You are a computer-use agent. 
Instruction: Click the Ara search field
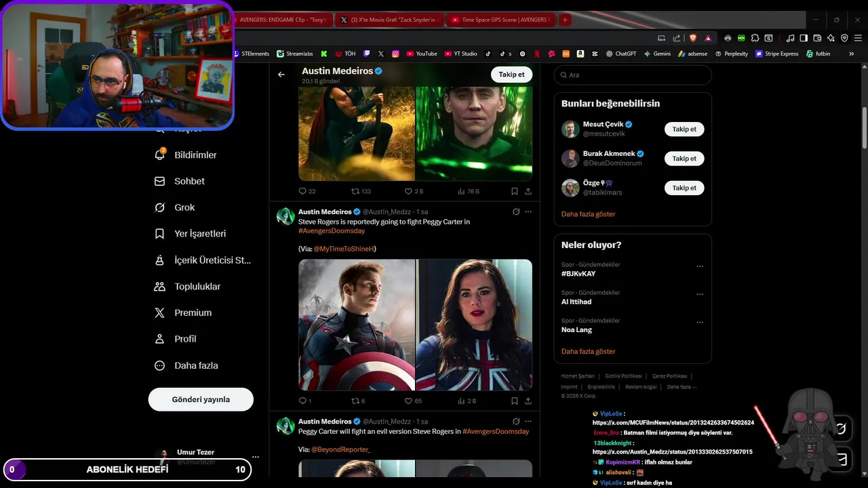(633, 75)
